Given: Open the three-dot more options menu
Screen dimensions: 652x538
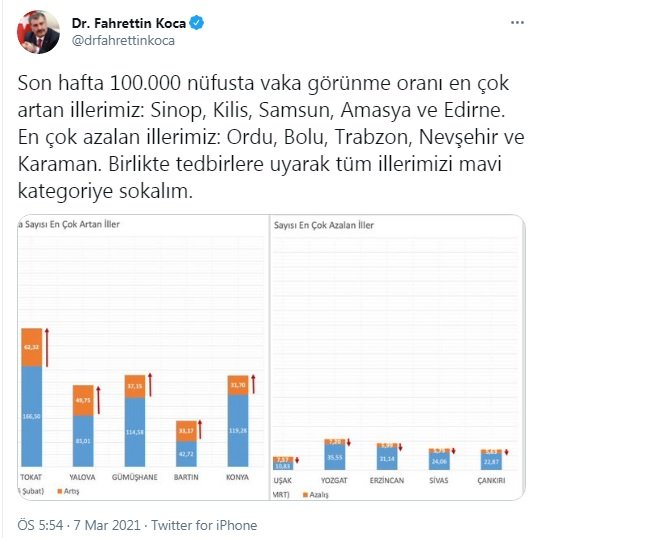Looking at the screenshot, I should [517, 23].
